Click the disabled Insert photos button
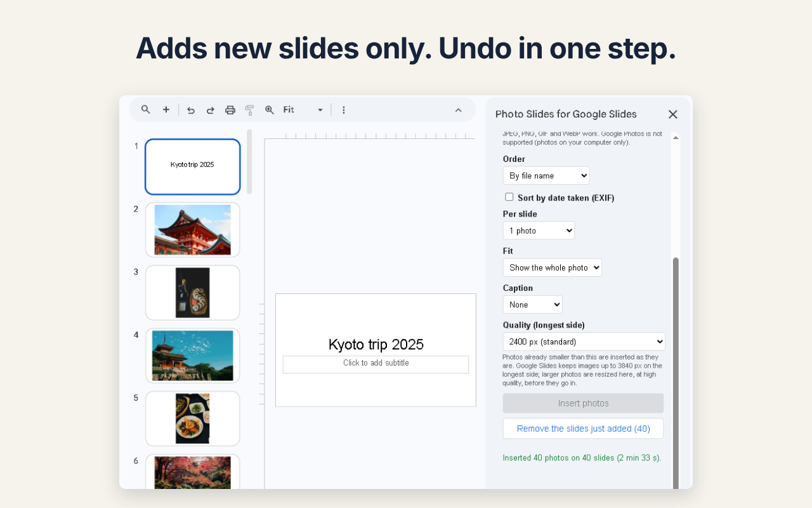Screen dimensions: 812x508 point(584,403)
